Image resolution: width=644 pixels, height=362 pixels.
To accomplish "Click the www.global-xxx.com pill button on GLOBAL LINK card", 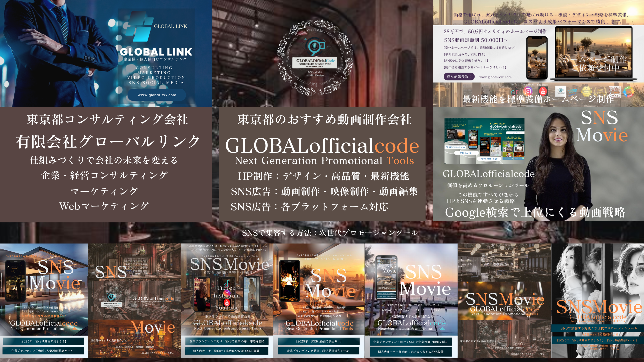I will pyautogui.click(x=157, y=95).
